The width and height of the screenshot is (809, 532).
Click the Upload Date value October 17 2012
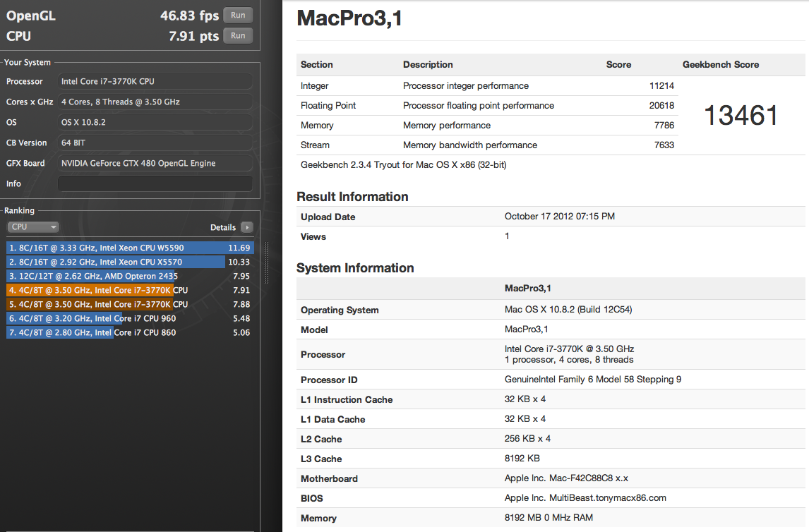point(559,216)
